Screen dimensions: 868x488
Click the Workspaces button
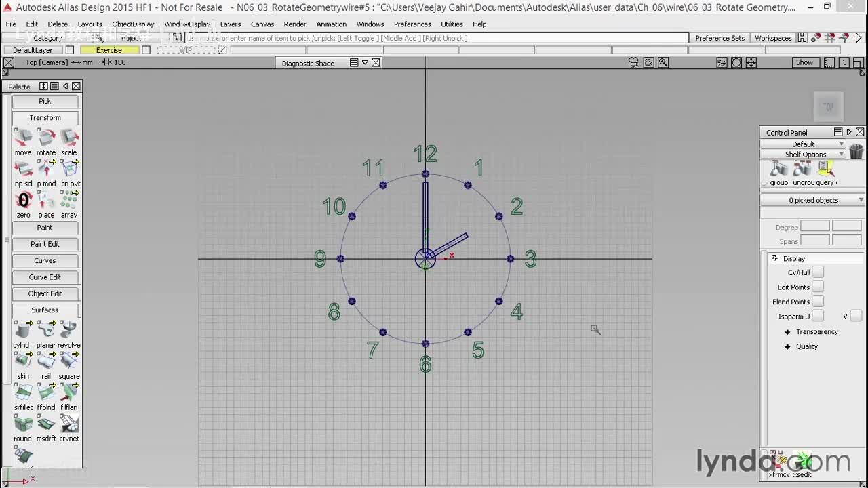coord(773,38)
